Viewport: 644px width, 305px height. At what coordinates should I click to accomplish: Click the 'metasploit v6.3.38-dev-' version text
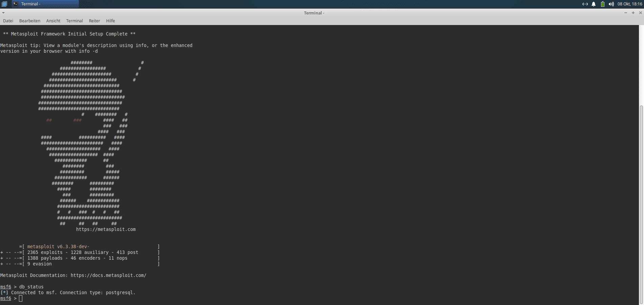pyautogui.click(x=58, y=247)
